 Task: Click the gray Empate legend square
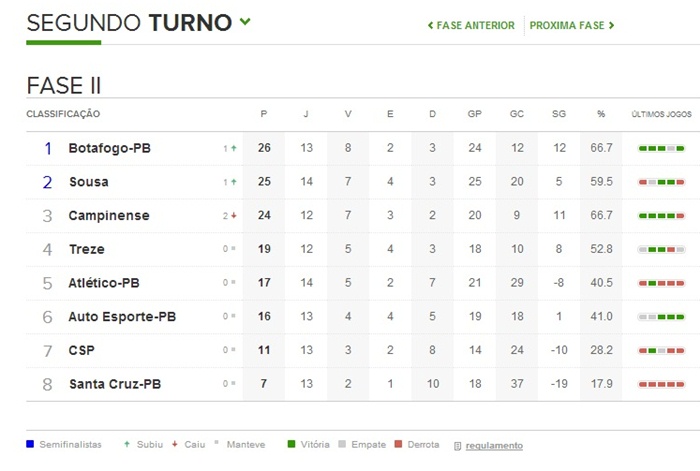[x=346, y=444]
